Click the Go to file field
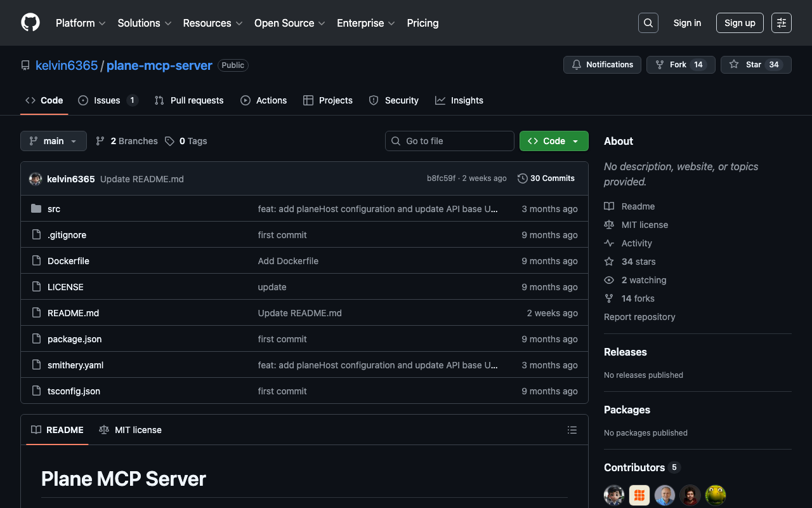Screen dimensions: 812x508 tap(450, 141)
